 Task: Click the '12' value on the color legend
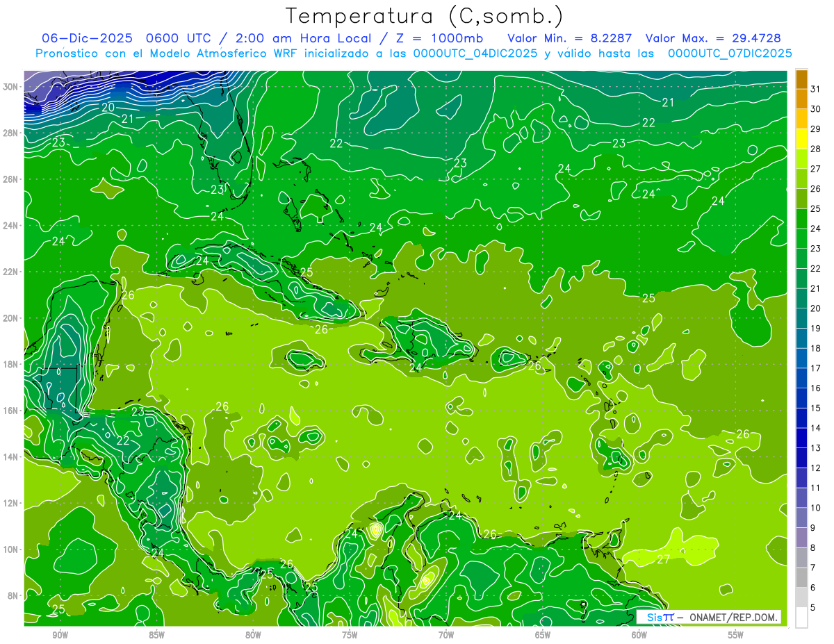816,468
